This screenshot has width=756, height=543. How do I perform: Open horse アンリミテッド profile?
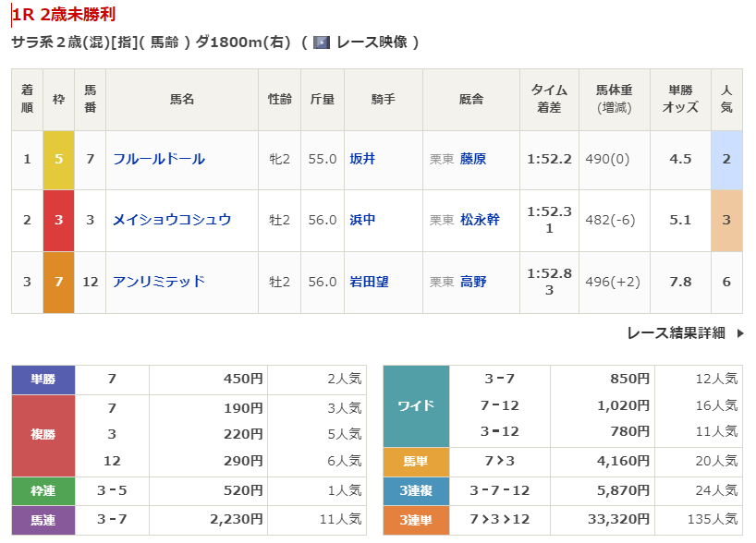(158, 282)
